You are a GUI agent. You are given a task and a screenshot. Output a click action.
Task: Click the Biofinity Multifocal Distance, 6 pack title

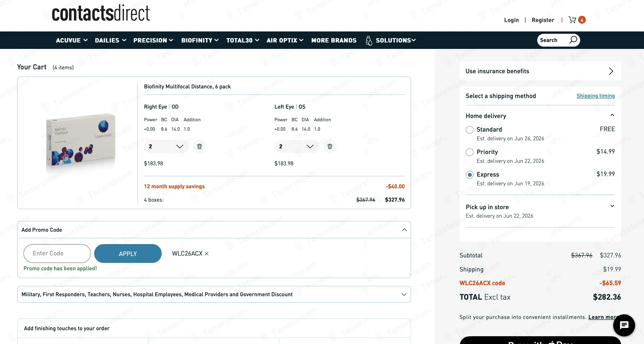(x=187, y=87)
